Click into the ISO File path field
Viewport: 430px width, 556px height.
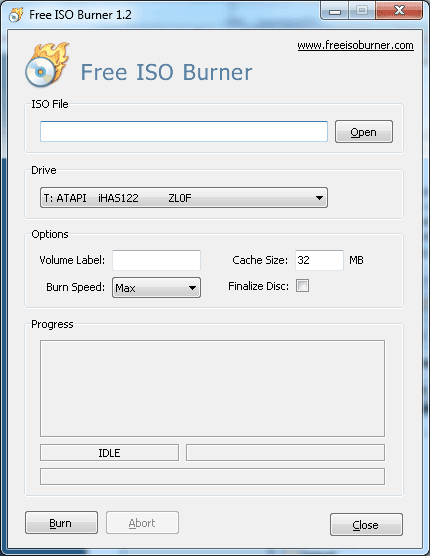(184, 132)
